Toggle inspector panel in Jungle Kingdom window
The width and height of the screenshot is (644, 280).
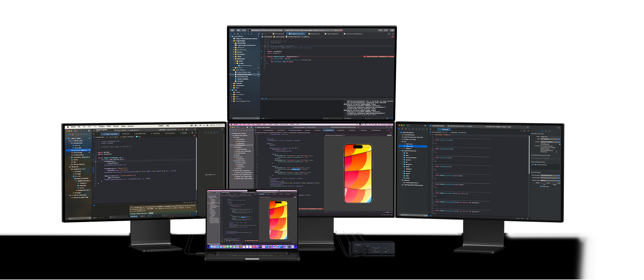point(222,129)
